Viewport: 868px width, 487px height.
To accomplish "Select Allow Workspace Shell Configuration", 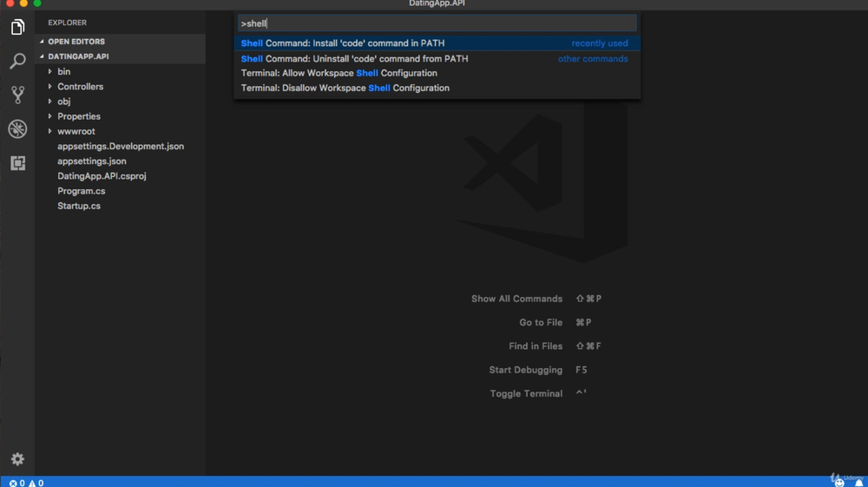I will click(437, 73).
